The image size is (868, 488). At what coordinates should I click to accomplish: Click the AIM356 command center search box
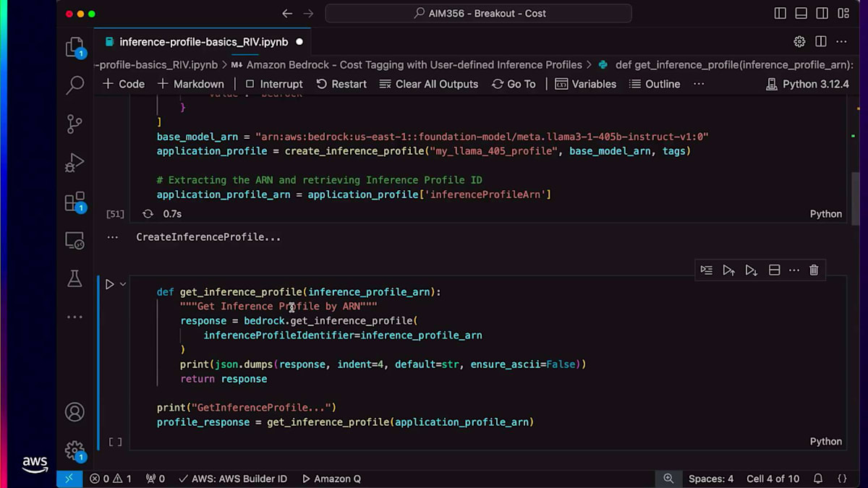tap(479, 13)
